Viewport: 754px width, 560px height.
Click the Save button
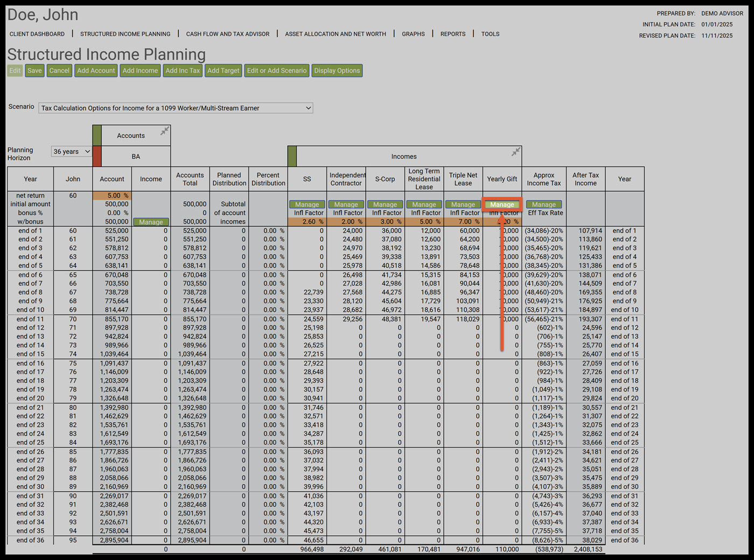coord(34,71)
